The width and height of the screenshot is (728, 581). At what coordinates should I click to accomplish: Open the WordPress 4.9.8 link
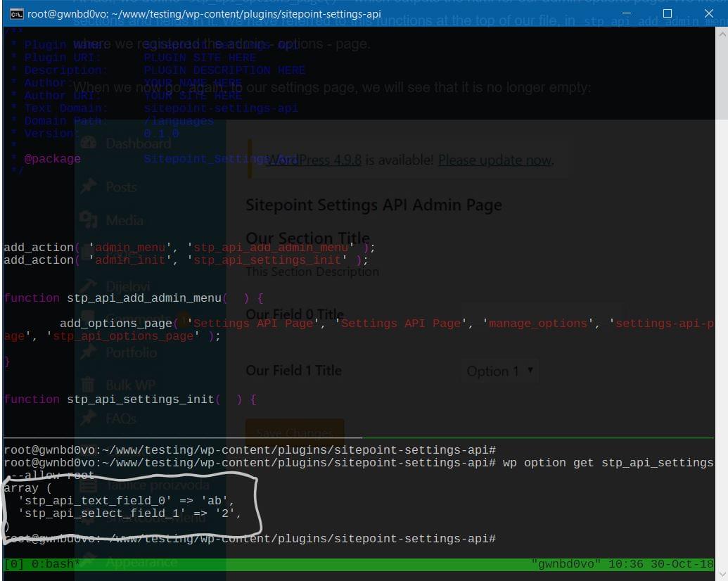(314, 160)
